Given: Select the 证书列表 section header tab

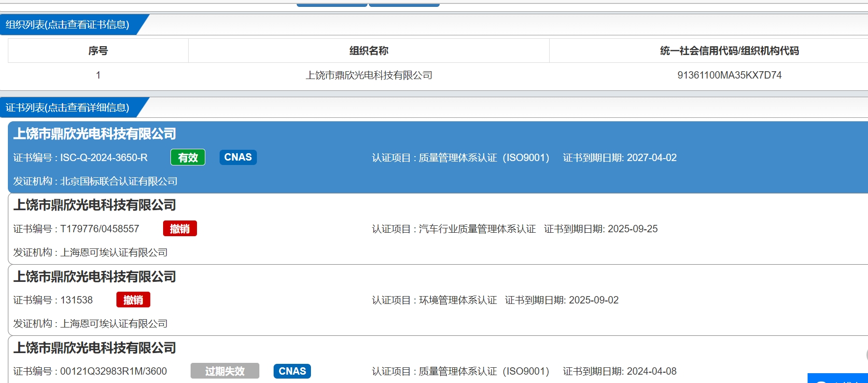Looking at the screenshot, I should [69, 108].
